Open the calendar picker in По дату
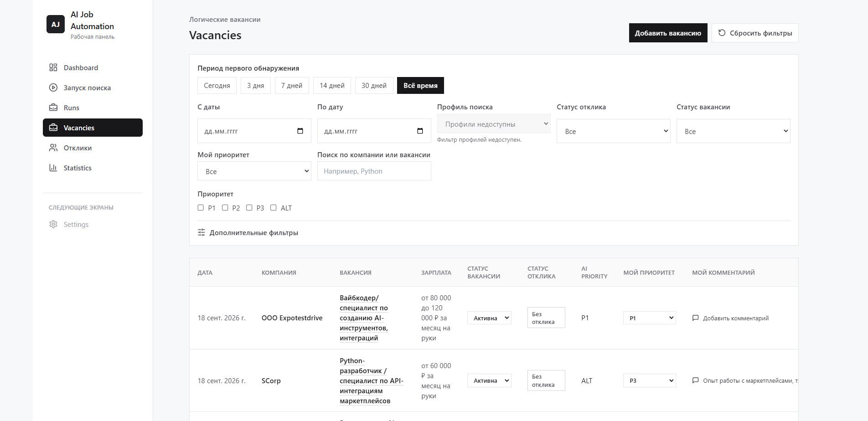The height and width of the screenshot is (421, 868). [420, 131]
